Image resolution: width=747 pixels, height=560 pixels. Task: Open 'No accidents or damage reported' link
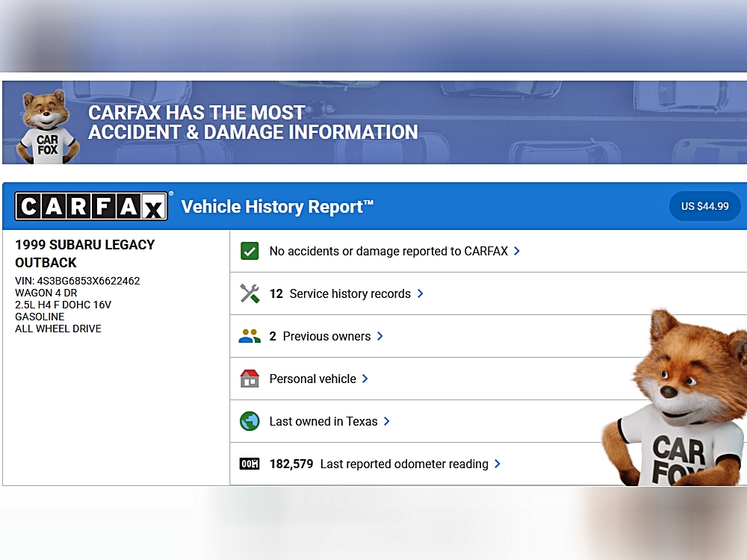(x=388, y=251)
